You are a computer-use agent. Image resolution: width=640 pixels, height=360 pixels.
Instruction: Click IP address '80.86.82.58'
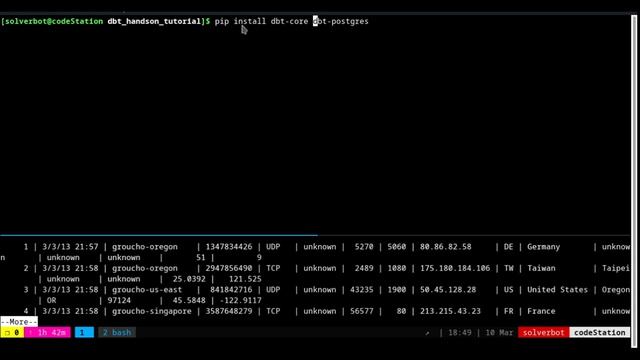coord(445,247)
